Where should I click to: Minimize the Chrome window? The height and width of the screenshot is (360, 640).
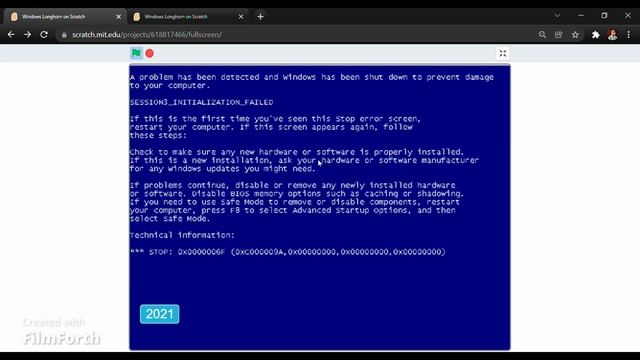(x=581, y=16)
